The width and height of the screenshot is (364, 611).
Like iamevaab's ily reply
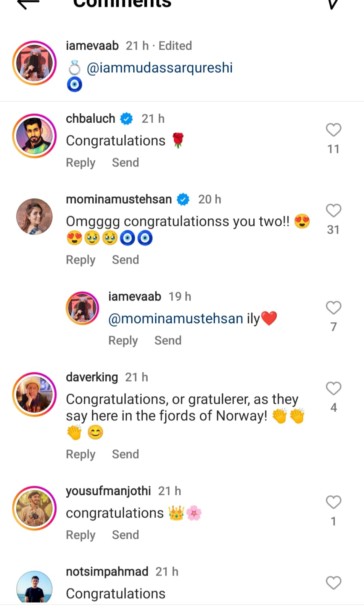point(333,308)
